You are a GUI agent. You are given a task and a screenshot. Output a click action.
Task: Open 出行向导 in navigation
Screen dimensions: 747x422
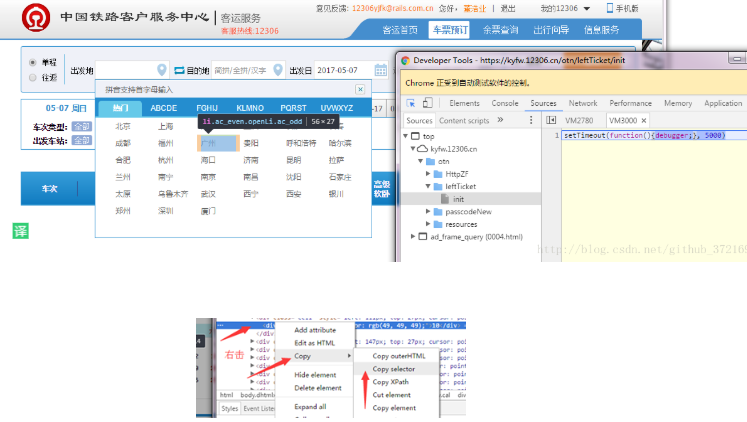[551, 30]
